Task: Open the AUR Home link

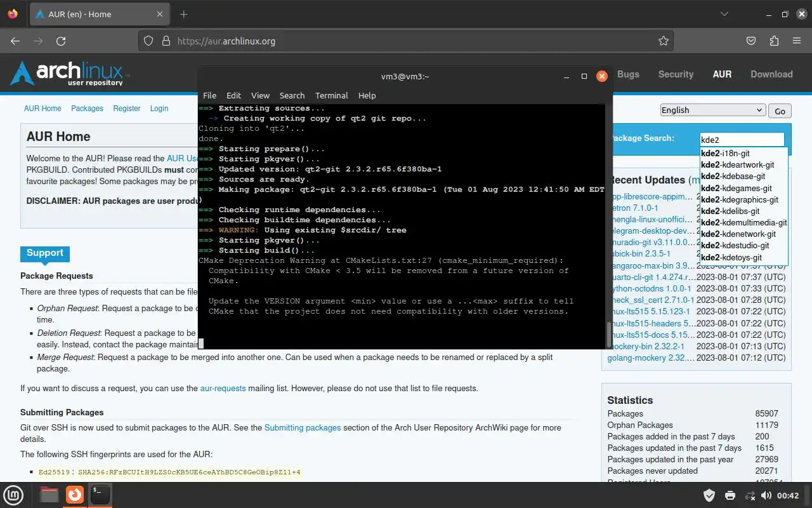Action: tap(43, 109)
